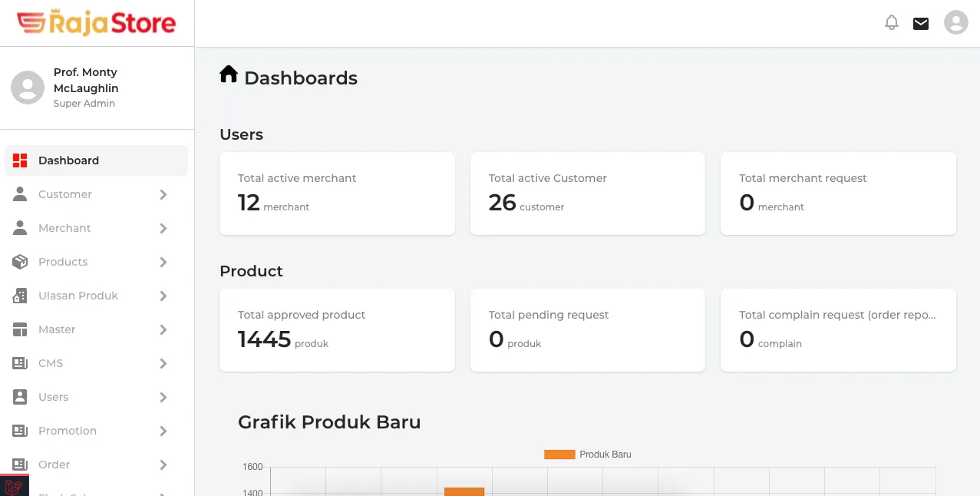Image resolution: width=980 pixels, height=496 pixels.
Task: Click the Total active Customer card
Action: [588, 193]
